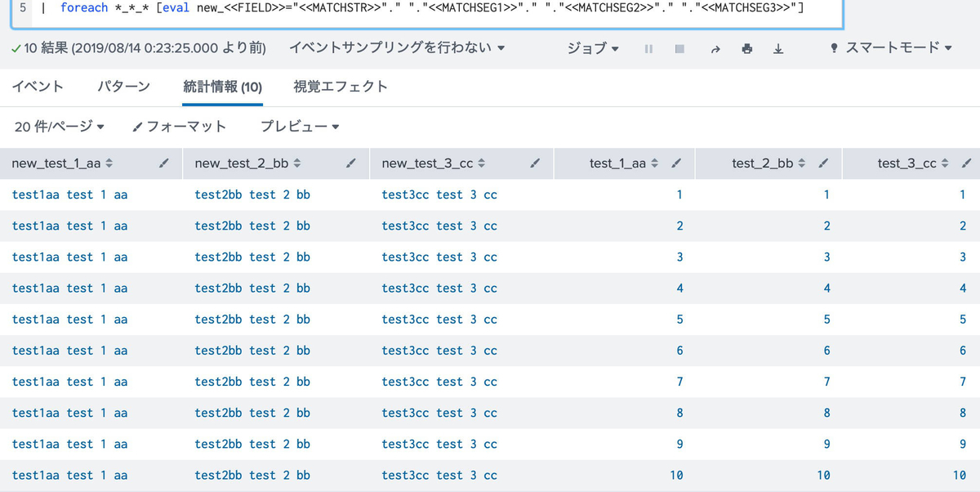Switch to the パターン tab
Image resolution: width=980 pixels, height=492 pixels.
click(124, 86)
